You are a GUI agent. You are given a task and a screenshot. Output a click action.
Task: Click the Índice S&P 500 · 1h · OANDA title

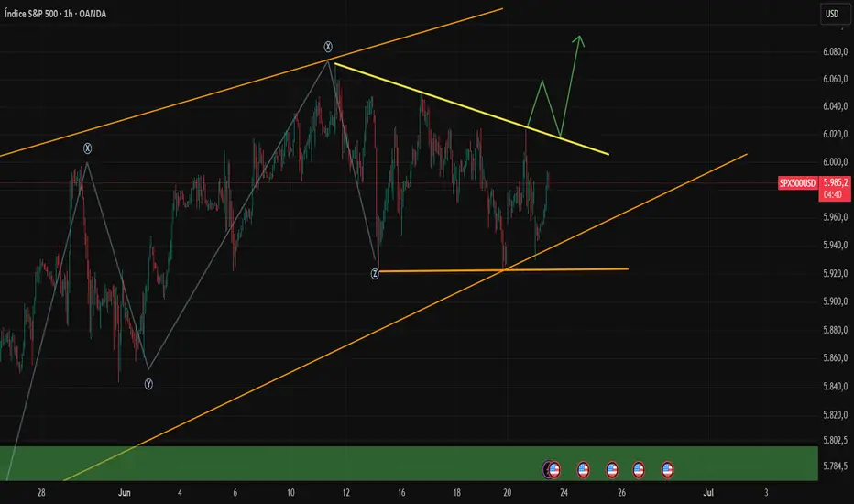coord(56,14)
